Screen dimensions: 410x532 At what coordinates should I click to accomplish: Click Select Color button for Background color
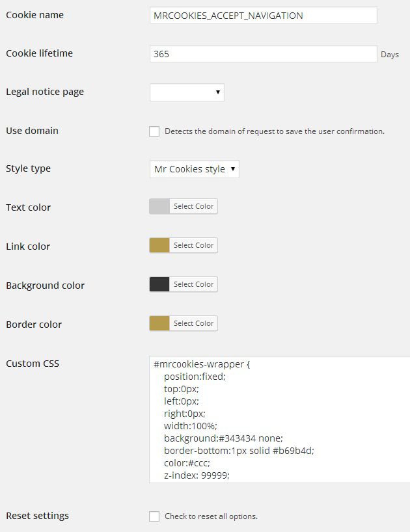[x=193, y=284]
